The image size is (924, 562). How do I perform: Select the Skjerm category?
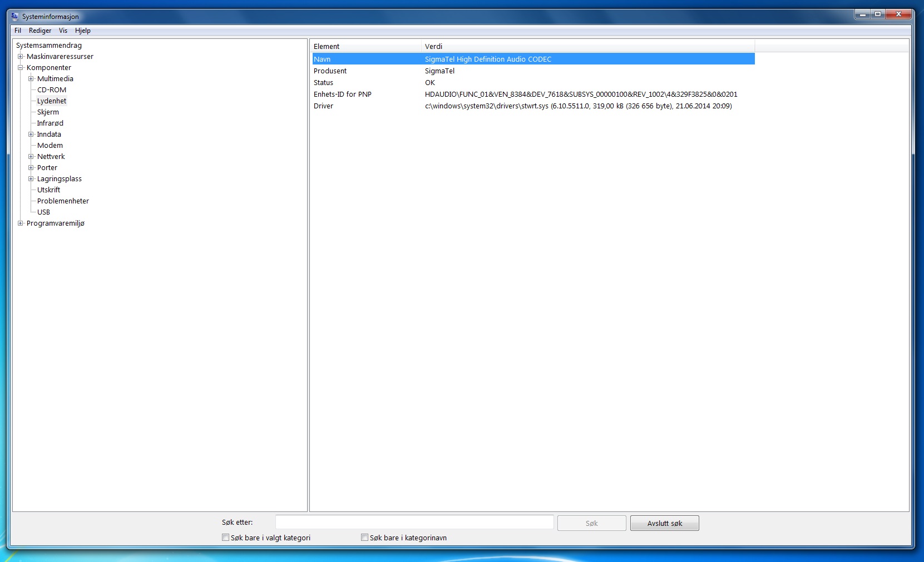(x=48, y=112)
